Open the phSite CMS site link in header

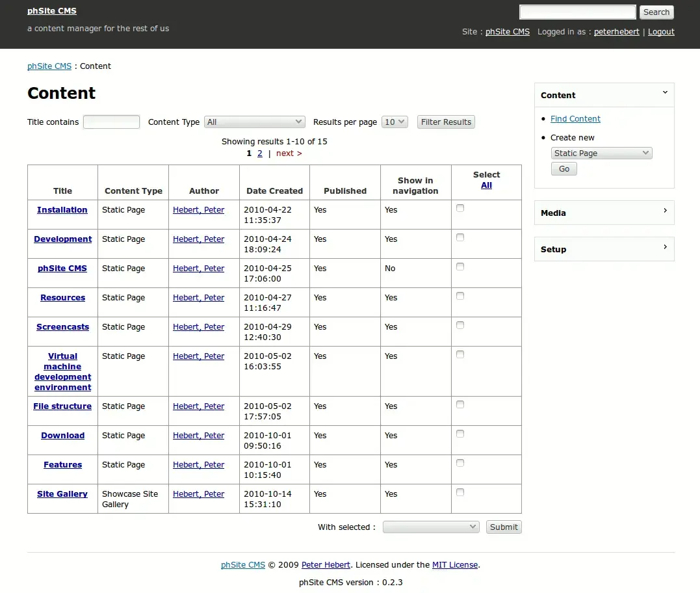(508, 32)
